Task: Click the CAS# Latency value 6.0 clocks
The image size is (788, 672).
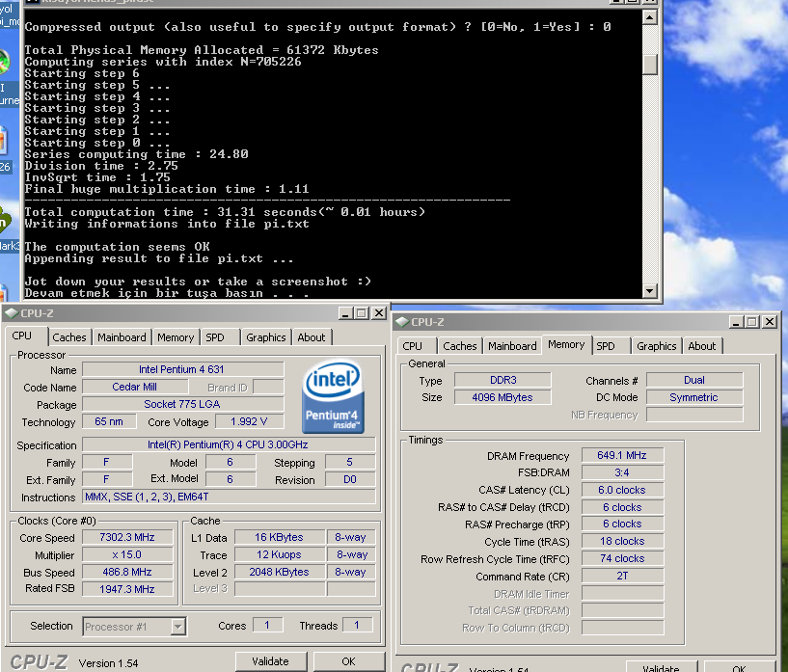Action: pyautogui.click(x=622, y=490)
